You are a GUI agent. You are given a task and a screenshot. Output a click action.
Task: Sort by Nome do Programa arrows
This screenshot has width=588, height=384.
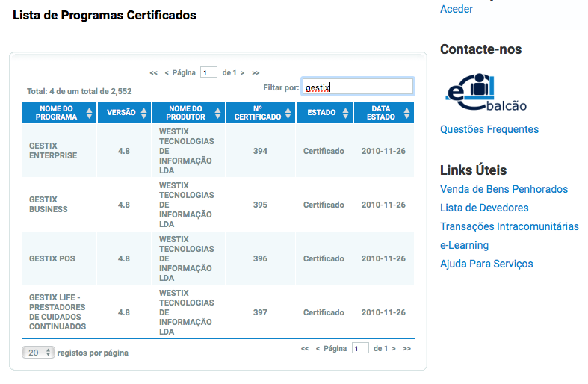coord(89,113)
